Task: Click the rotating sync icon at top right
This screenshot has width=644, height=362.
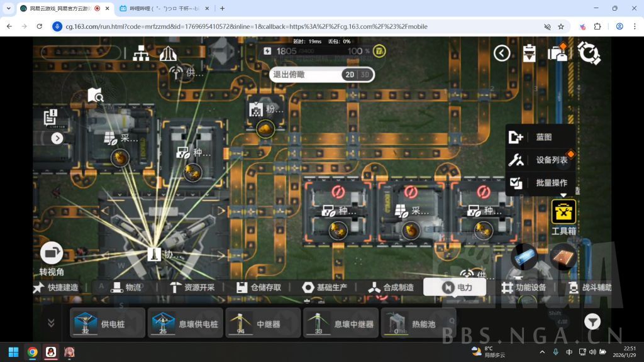Action: pyautogui.click(x=589, y=53)
